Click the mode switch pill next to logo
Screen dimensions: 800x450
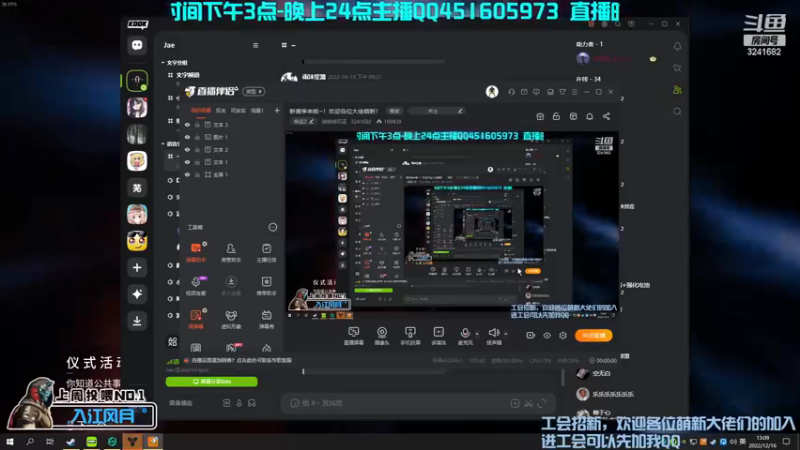253,92
